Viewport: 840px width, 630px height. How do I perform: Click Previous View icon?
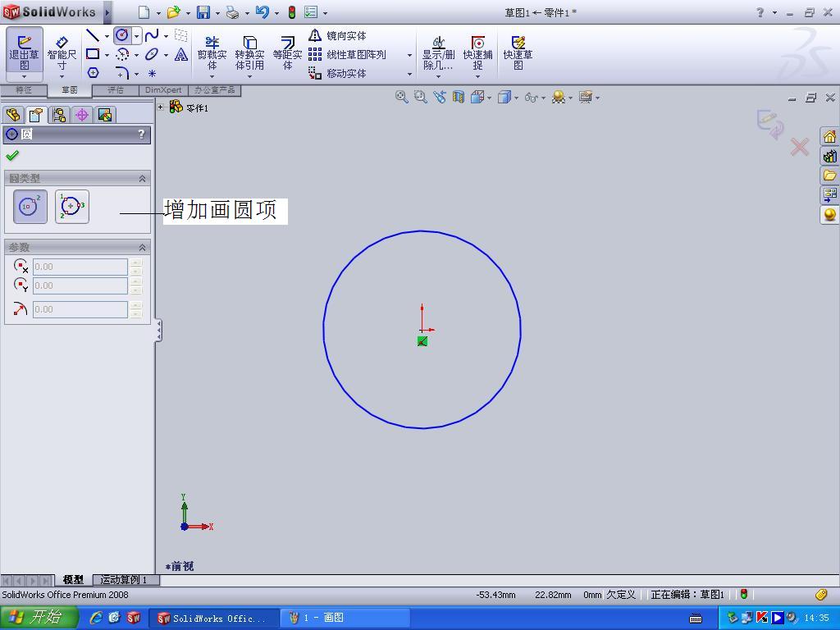440,97
